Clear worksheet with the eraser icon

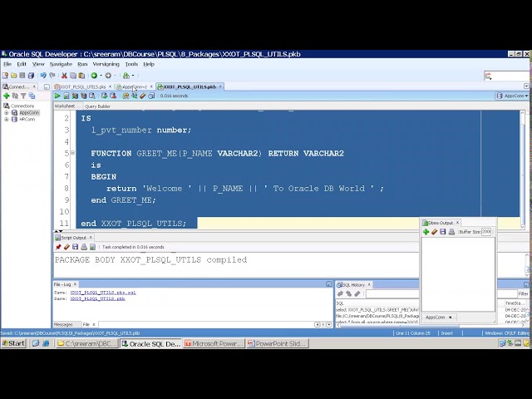[143, 96]
